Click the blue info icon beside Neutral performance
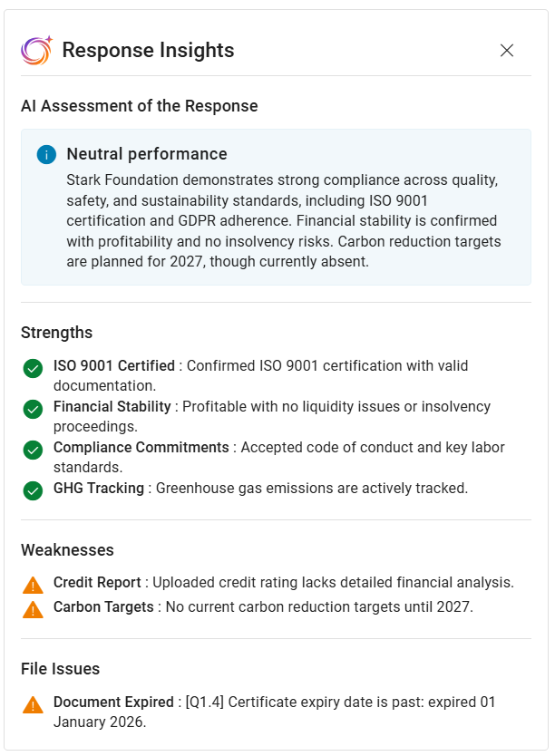 tap(46, 155)
